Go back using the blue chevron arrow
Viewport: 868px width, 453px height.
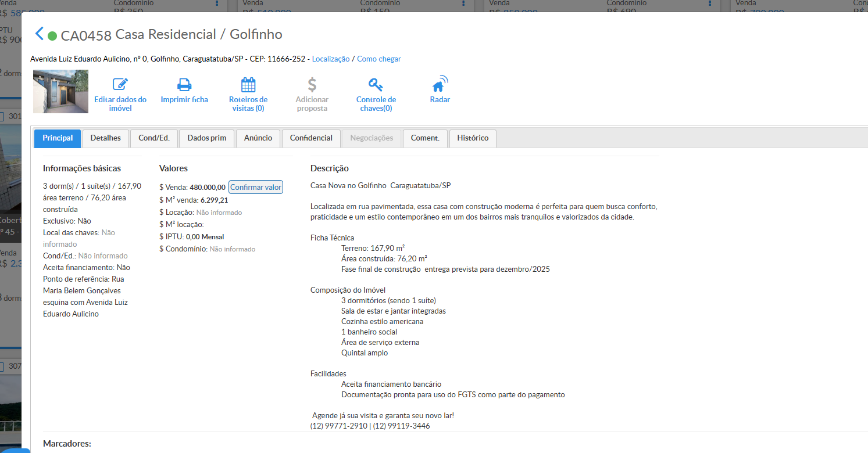click(39, 34)
